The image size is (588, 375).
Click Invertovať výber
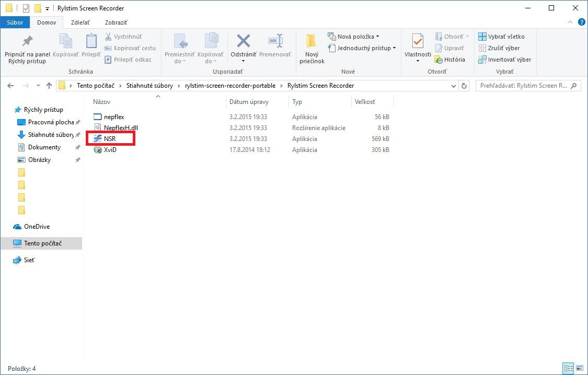tap(505, 60)
